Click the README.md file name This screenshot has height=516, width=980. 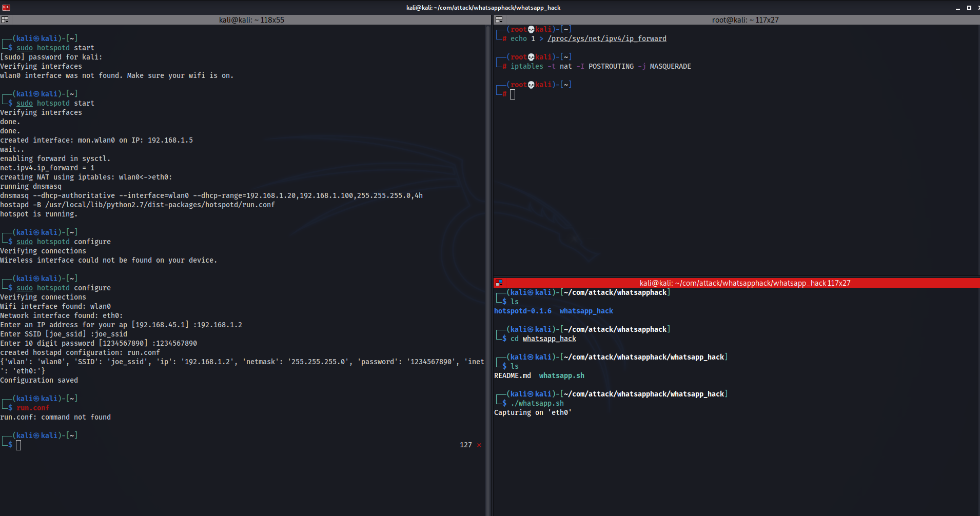click(x=513, y=375)
